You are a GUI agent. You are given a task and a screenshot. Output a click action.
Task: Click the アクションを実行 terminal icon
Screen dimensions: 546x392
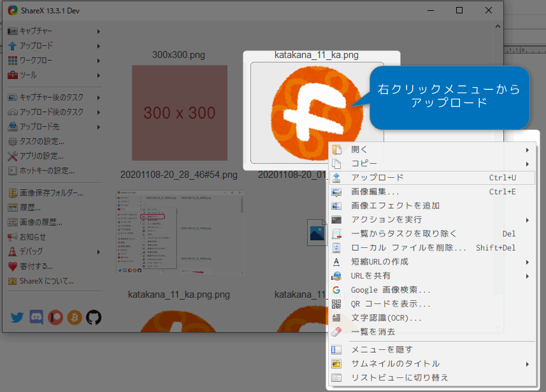click(336, 220)
